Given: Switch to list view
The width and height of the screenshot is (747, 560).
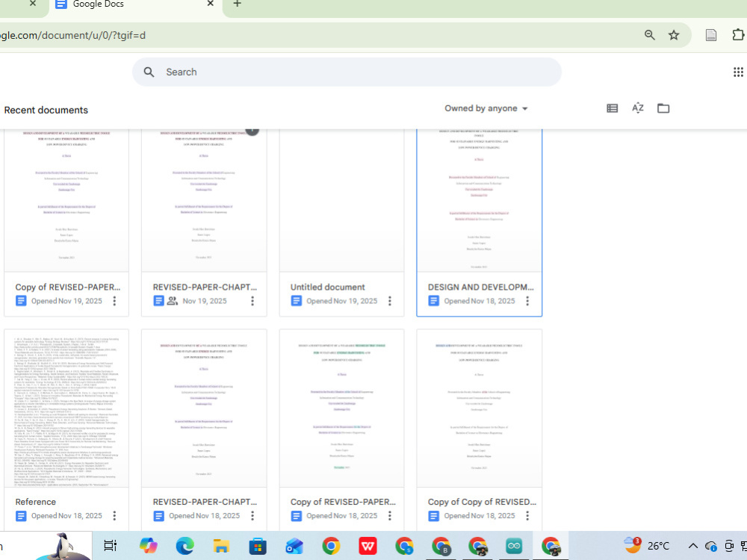Looking at the screenshot, I should pos(613,108).
